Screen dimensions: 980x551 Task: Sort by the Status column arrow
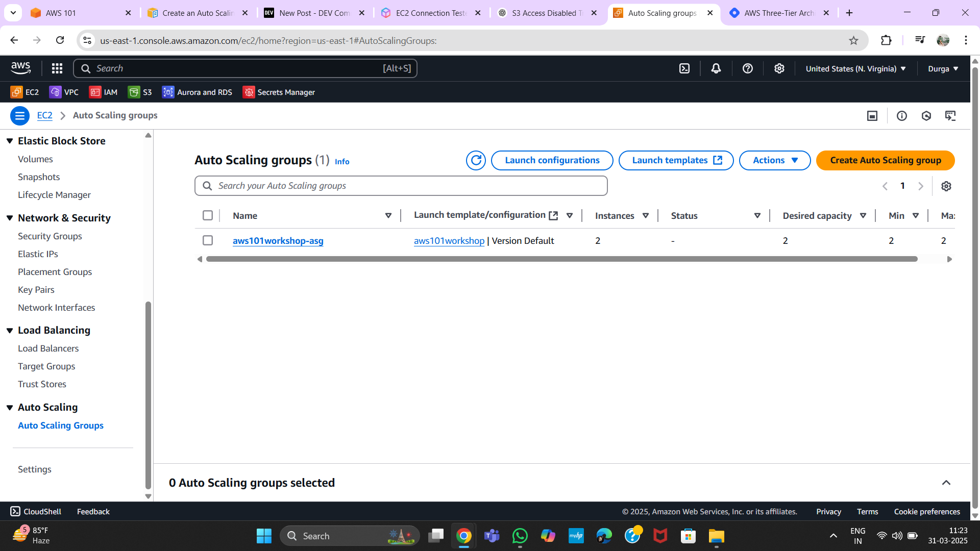(x=757, y=216)
